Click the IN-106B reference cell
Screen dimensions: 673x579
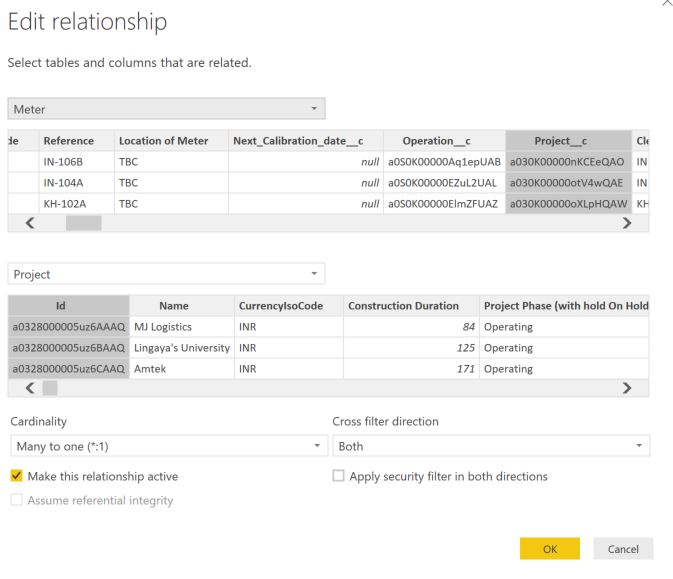tap(76, 162)
